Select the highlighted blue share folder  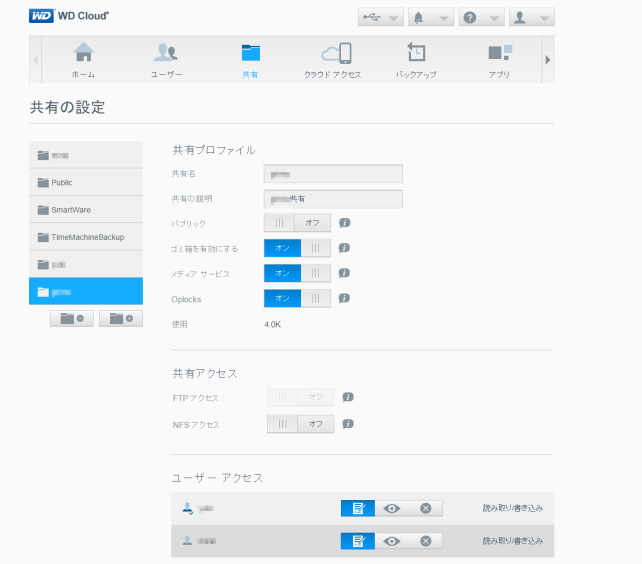(86, 291)
